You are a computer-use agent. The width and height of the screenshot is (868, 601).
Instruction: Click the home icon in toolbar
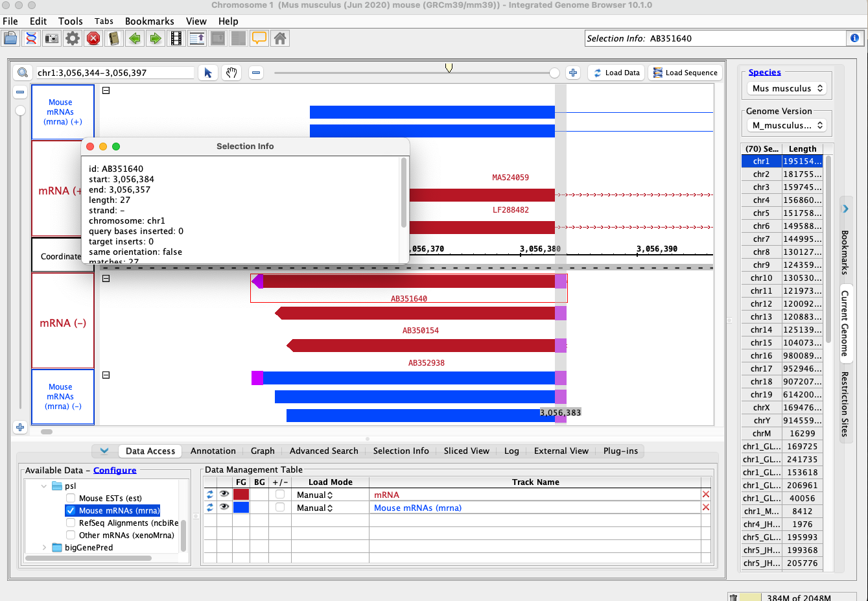coord(280,38)
